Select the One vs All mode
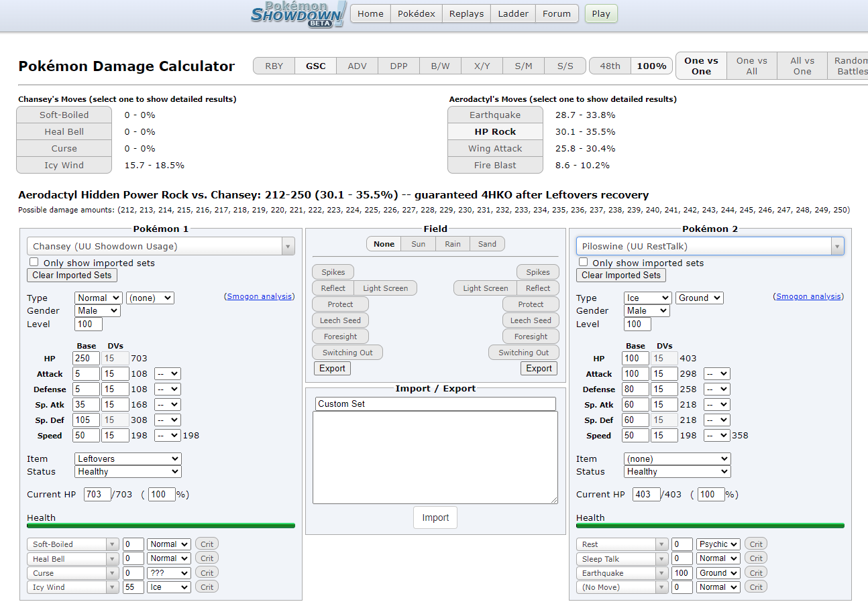The image size is (868, 610). tap(751, 66)
